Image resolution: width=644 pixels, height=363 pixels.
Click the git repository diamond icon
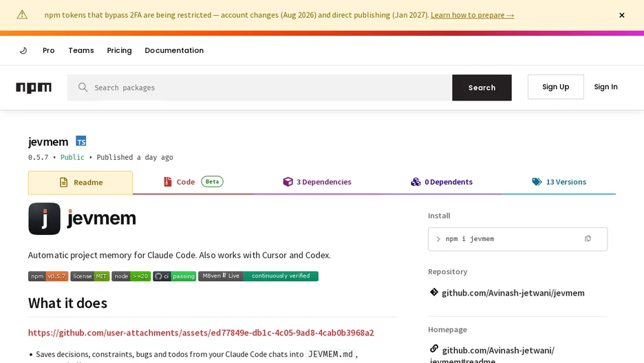pos(433,292)
